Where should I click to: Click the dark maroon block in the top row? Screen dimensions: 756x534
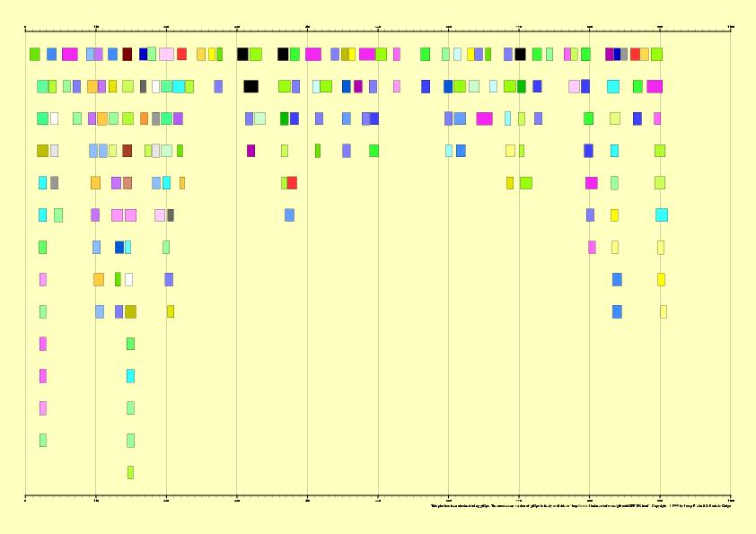[127, 54]
